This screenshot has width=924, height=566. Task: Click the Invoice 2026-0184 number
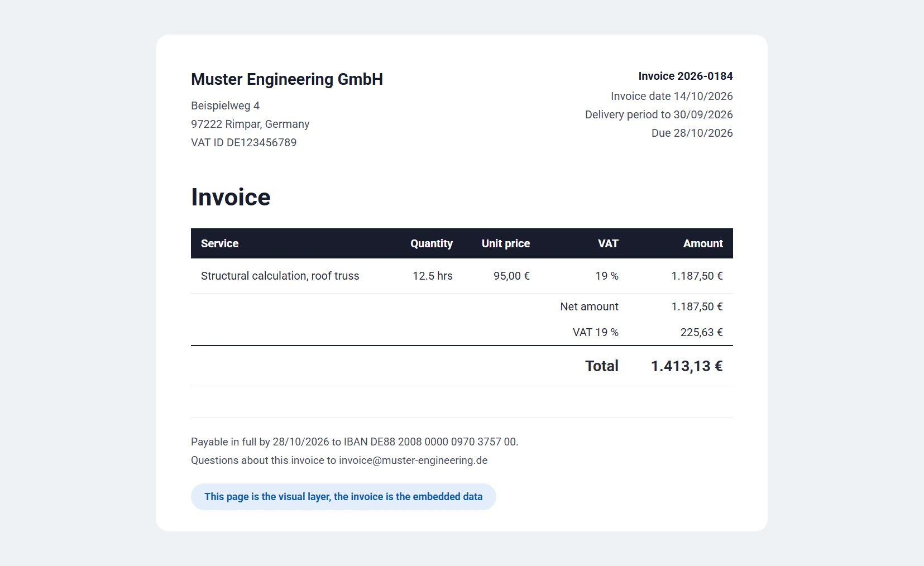click(x=686, y=76)
